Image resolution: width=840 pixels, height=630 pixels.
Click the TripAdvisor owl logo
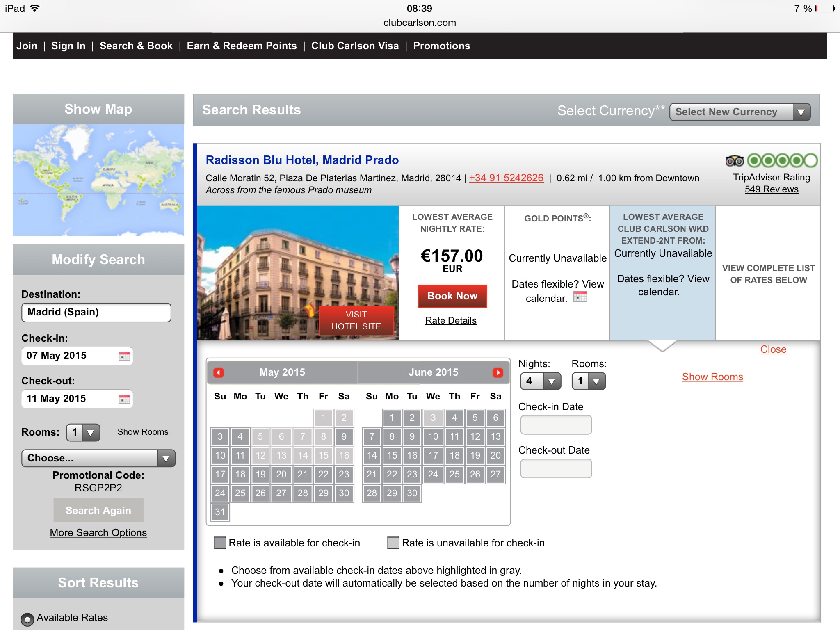coord(734,161)
